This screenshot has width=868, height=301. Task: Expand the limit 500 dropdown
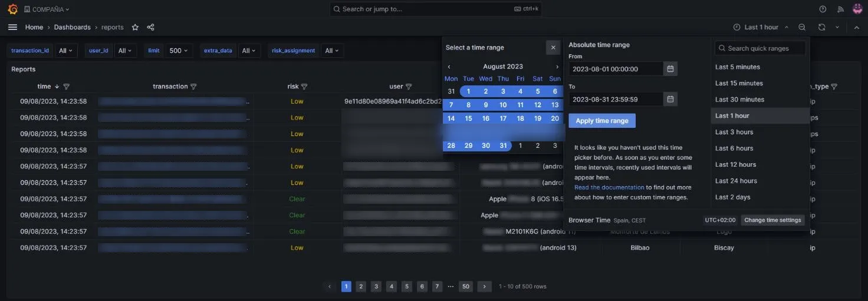pyautogui.click(x=178, y=51)
